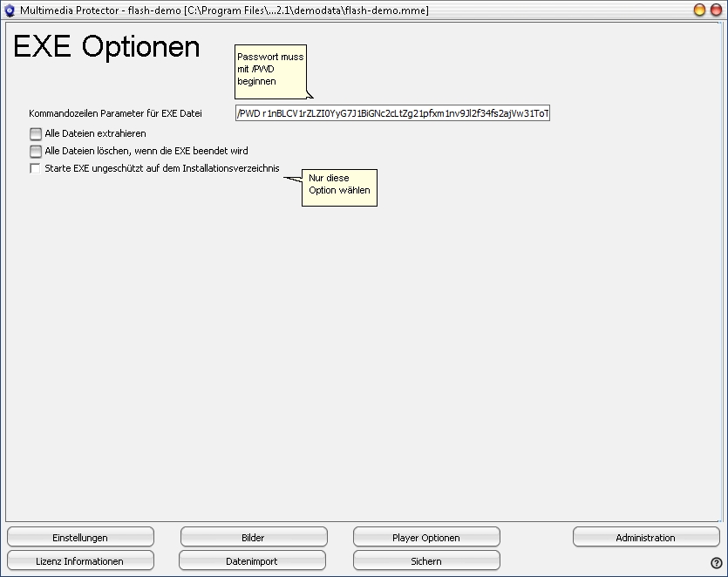Check 'Starte EXE ungeschützt' option

click(36, 169)
